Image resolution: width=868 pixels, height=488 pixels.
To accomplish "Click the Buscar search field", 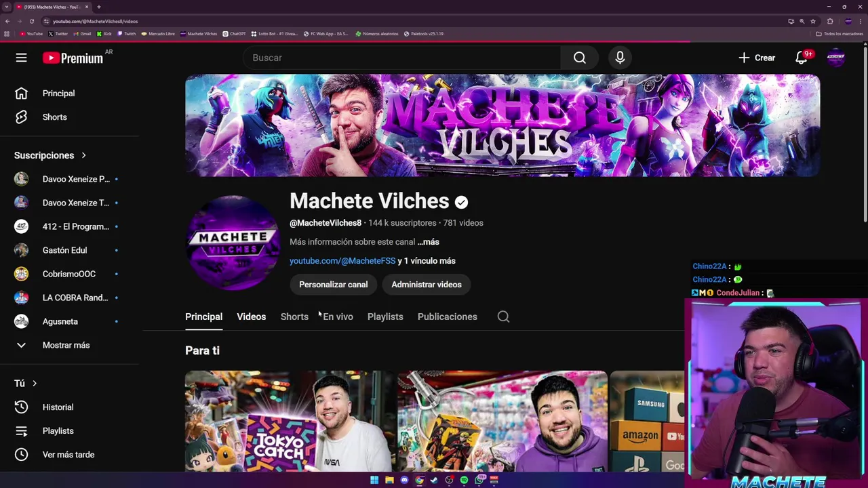I will click(x=401, y=58).
